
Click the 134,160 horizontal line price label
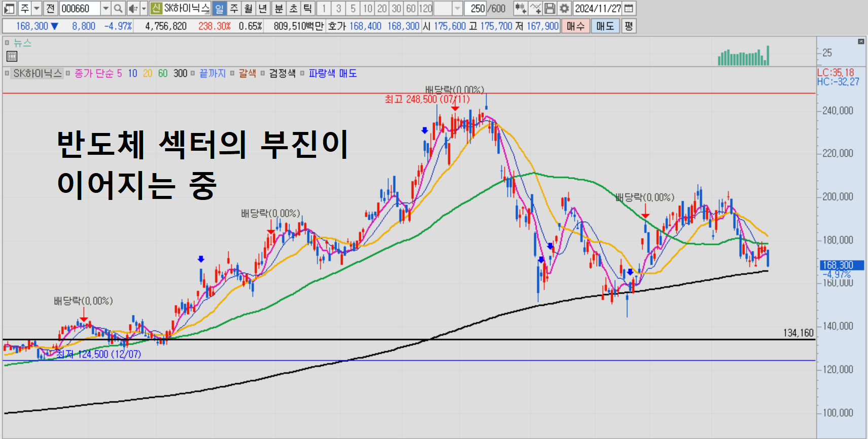click(798, 333)
